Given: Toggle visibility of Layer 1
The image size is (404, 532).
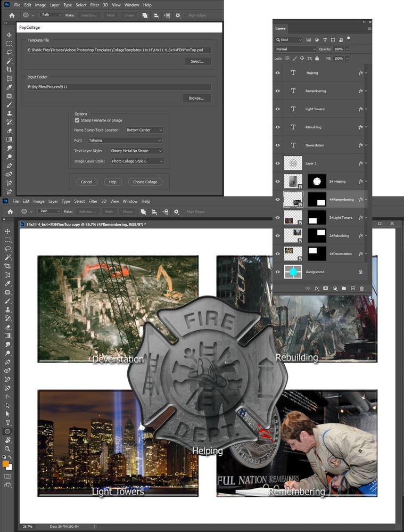Looking at the screenshot, I should pyautogui.click(x=278, y=163).
